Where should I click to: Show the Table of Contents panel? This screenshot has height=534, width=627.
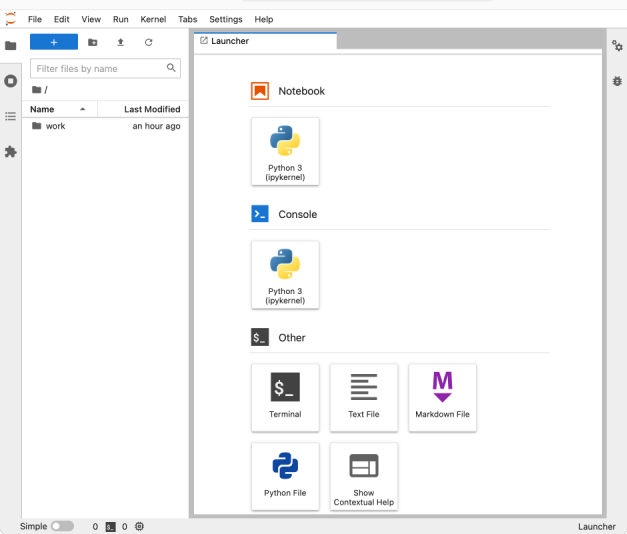click(11, 116)
